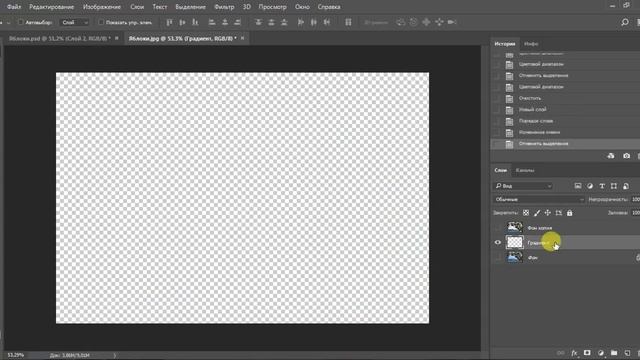Create new group folder icon
This screenshot has width=640, height=360.
click(614, 353)
